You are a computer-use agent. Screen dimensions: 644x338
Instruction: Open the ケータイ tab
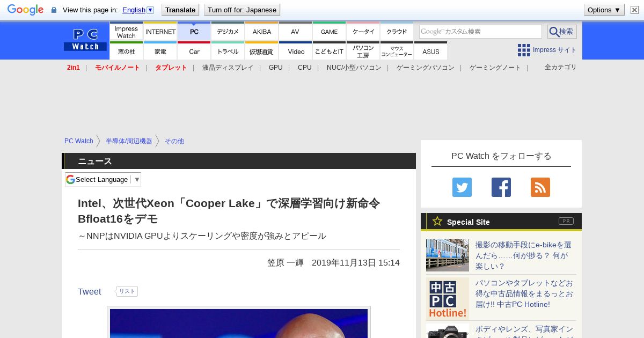(x=363, y=32)
